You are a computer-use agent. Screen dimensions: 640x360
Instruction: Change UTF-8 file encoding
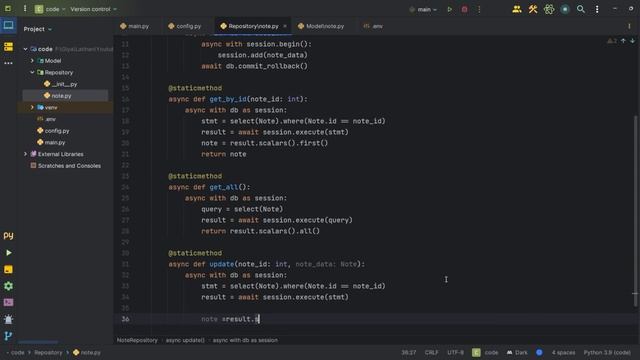[x=455, y=352]
